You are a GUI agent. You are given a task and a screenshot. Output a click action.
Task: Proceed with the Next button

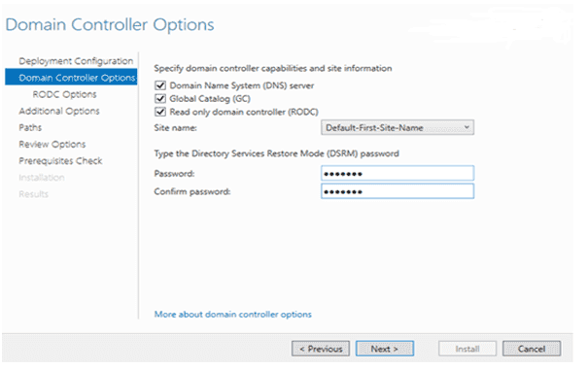pyautogui.click(x=385, y=349)
